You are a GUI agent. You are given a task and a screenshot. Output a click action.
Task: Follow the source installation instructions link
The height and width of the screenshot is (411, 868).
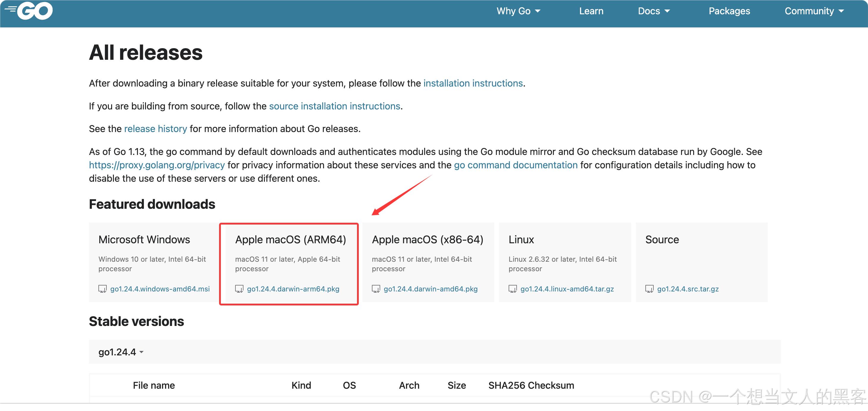pos(335,106)
